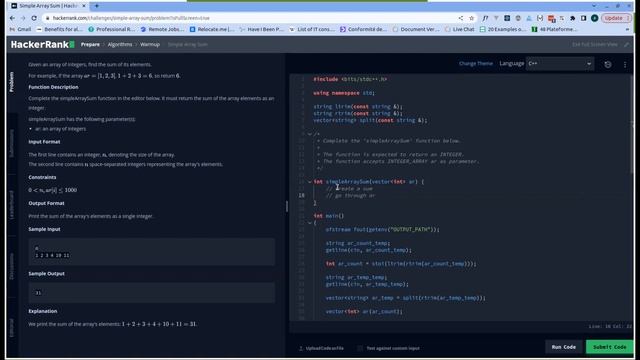Click the exit full screen arrows icon

coord(627,44)
